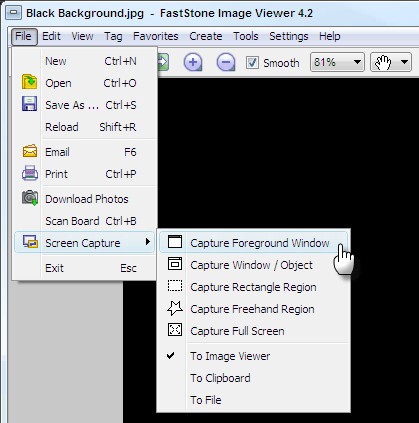This screenshot has width=419, height=423.
Task: Zoom out with the minus magnifier icon
Action: coord(226,62)
